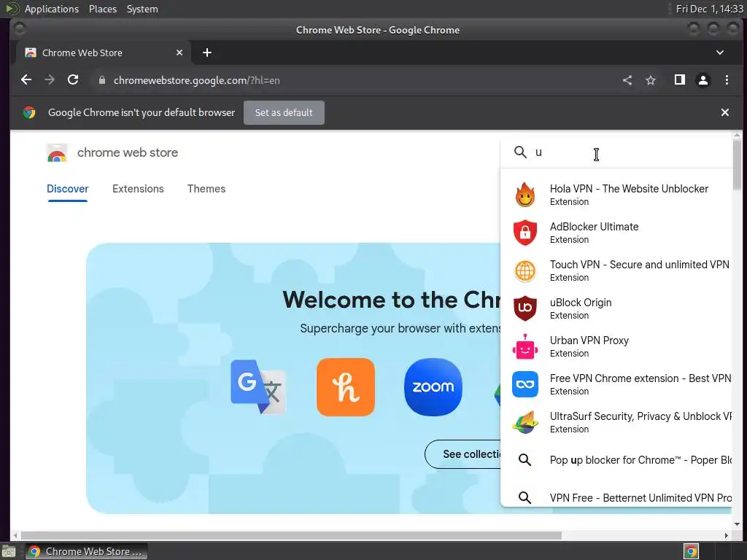
Task: Close the Chrome Web Store tab
Action: [179, 52]
